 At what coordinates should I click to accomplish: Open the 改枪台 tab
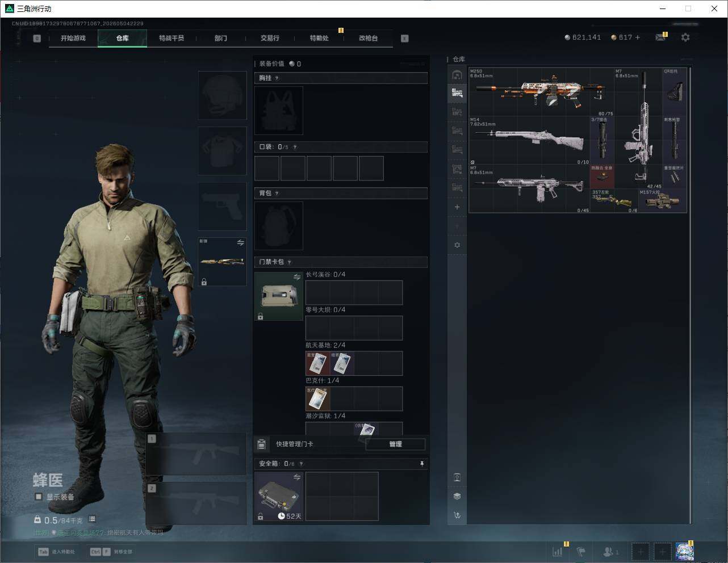[x=368, y=38]
